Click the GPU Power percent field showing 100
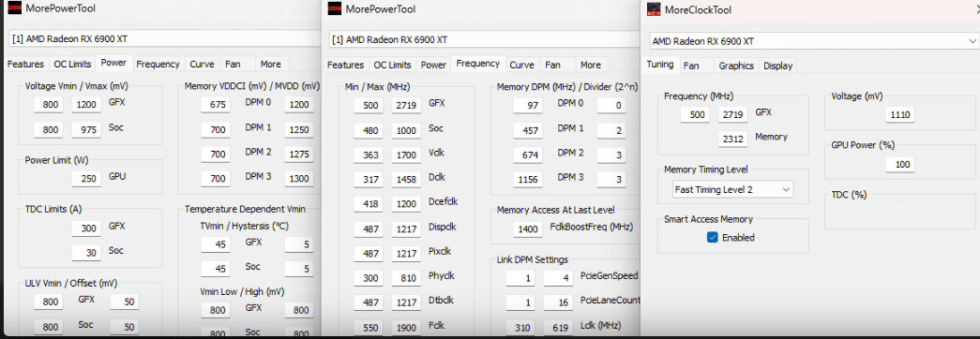This screenshot has height=339, width=980. 900,164
